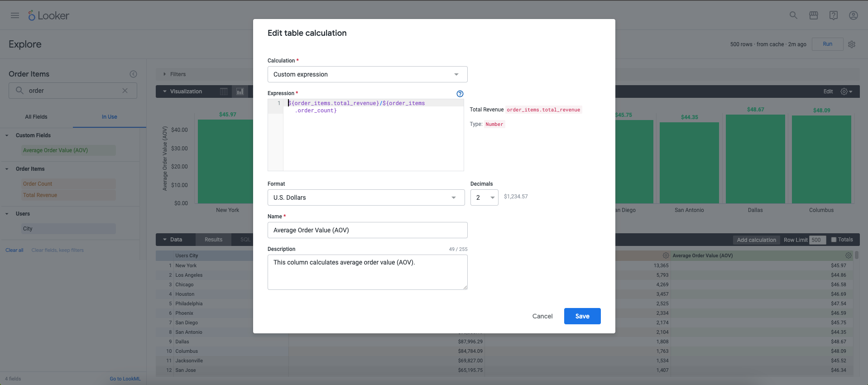
Task: Click Clear fields, keep filters link
Action: [58, 250]
